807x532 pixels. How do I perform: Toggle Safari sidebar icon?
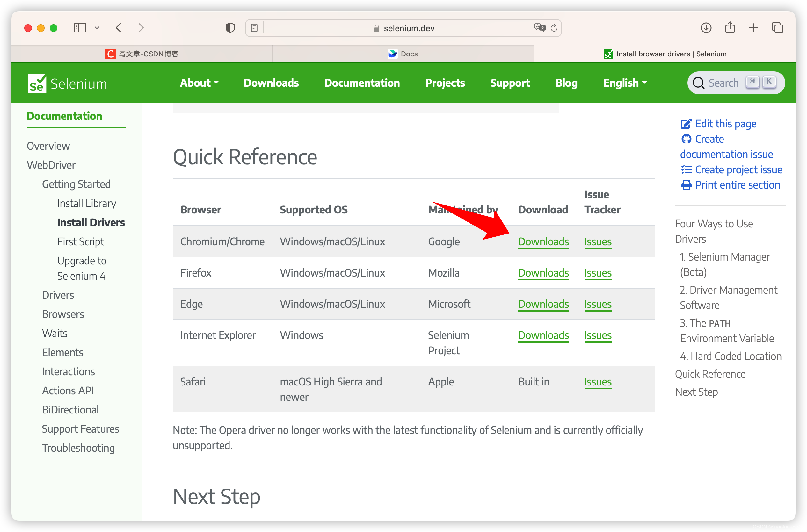[80, 27]
